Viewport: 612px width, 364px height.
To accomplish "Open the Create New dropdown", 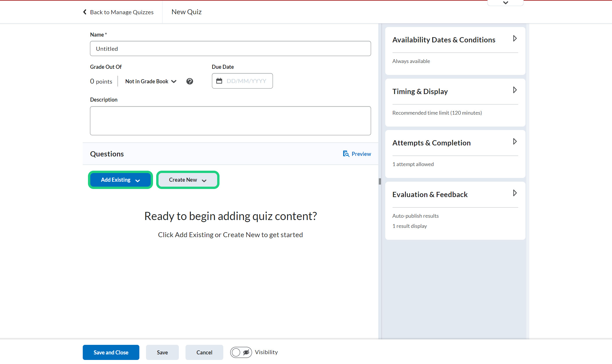I will (x=188, y=180).
